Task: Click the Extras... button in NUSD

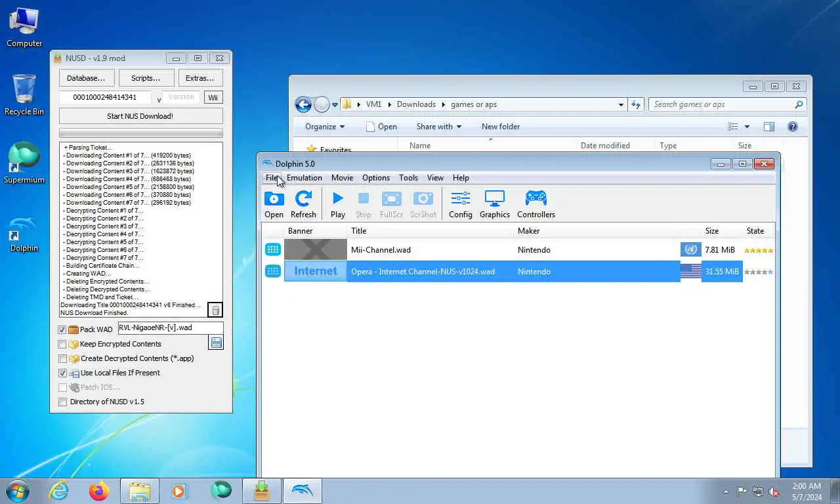Action: (200, 78)
